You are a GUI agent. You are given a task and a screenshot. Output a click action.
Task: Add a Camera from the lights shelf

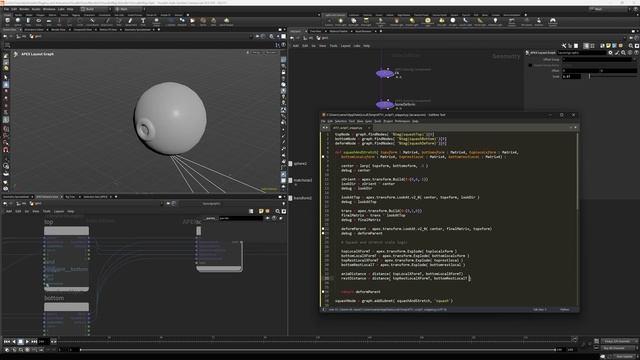pyautogui.click(x=329, y=21)
